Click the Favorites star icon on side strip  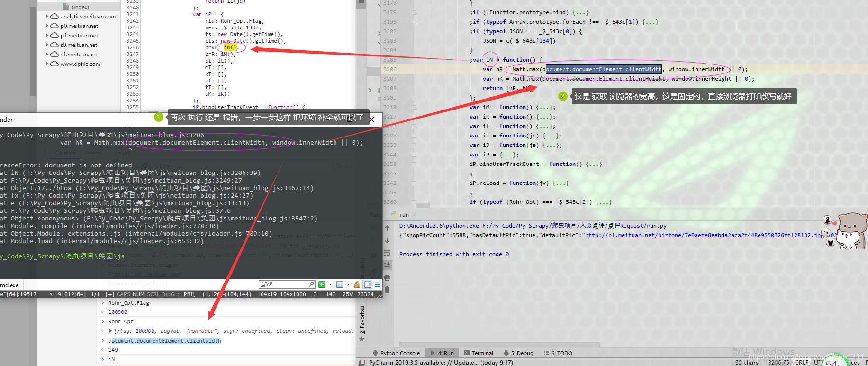pos(362,339)
